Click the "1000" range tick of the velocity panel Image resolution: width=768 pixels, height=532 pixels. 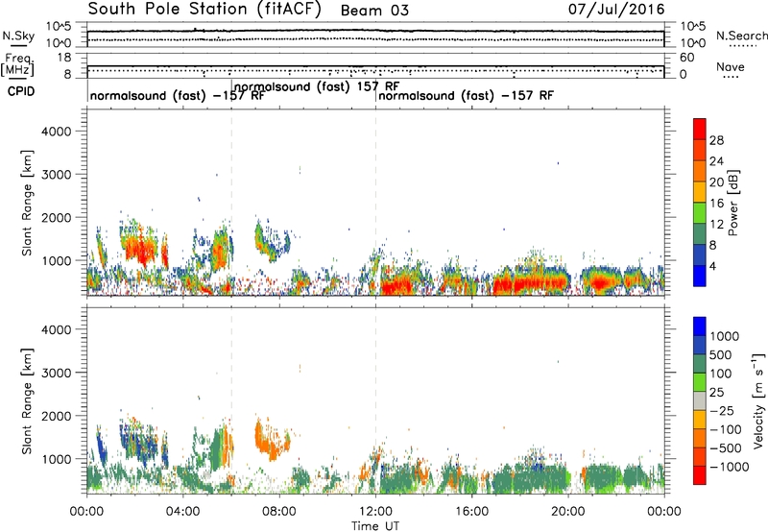click(56, 459)
